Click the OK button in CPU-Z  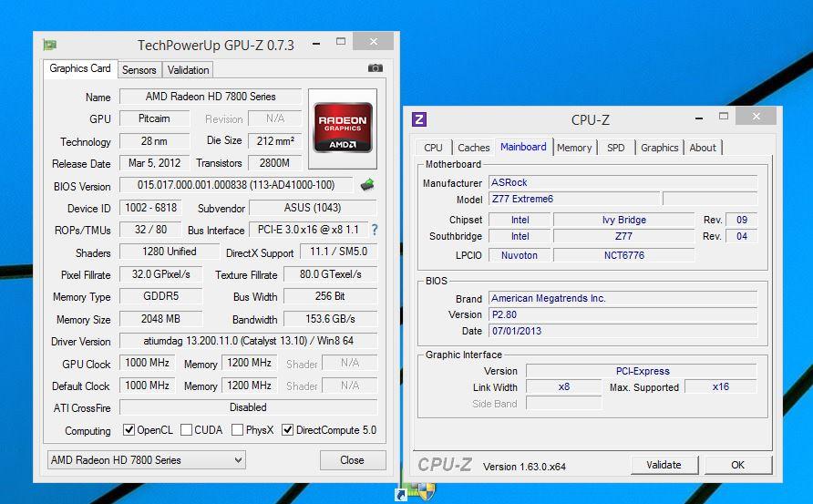(738, 465)
